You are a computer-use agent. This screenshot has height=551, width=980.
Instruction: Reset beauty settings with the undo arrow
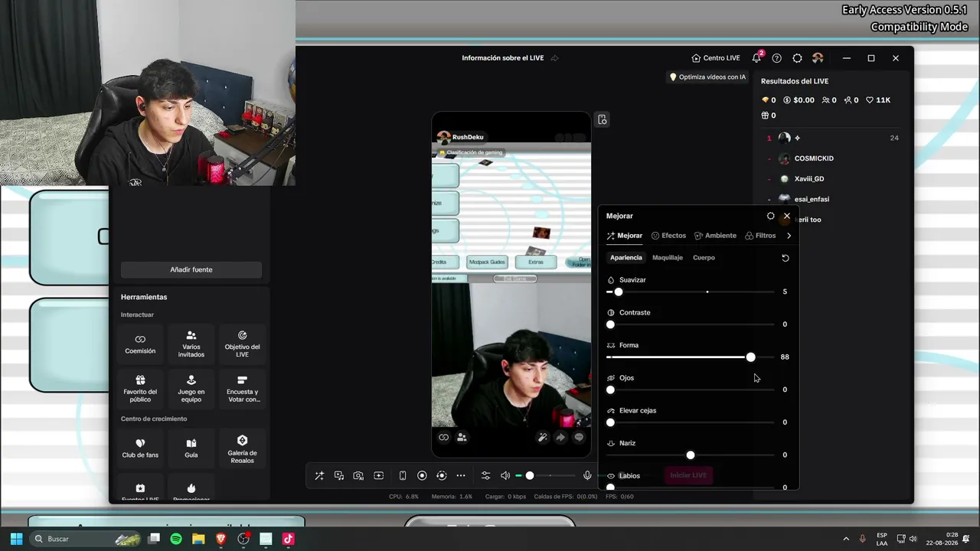(x=785, y=258)
